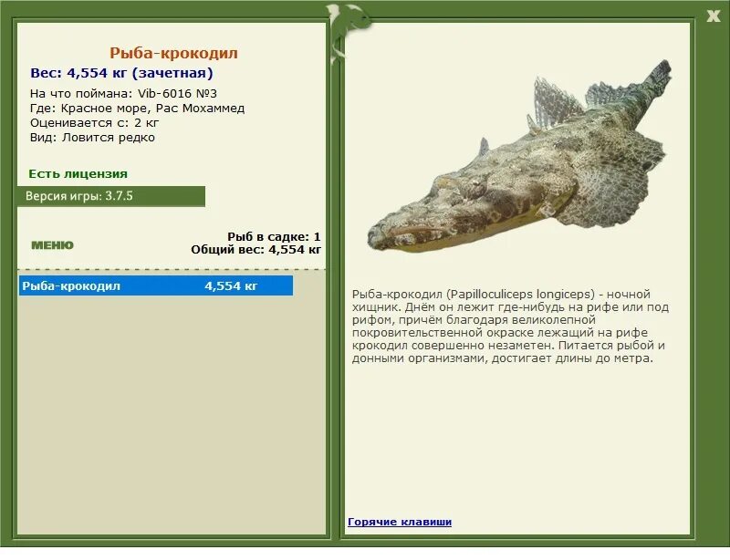The height and width of the screenshot is (560, 730).
Task: Click the location text Красное море, Рас Мохаммед
Action: click(152, 109)
